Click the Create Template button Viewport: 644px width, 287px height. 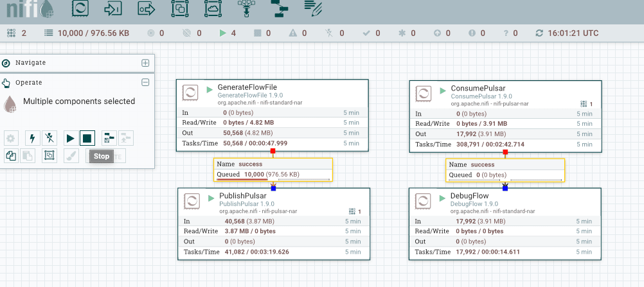tap(109, 139)
